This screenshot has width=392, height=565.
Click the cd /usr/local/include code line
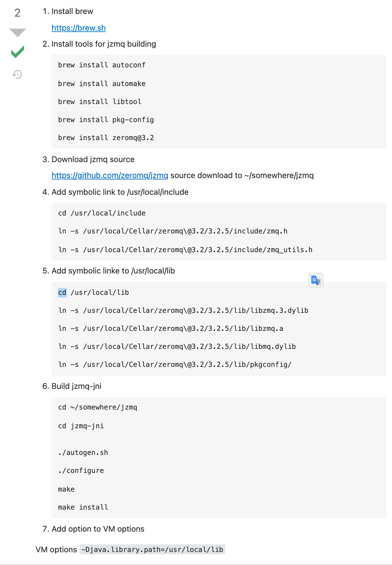point(102,213)
